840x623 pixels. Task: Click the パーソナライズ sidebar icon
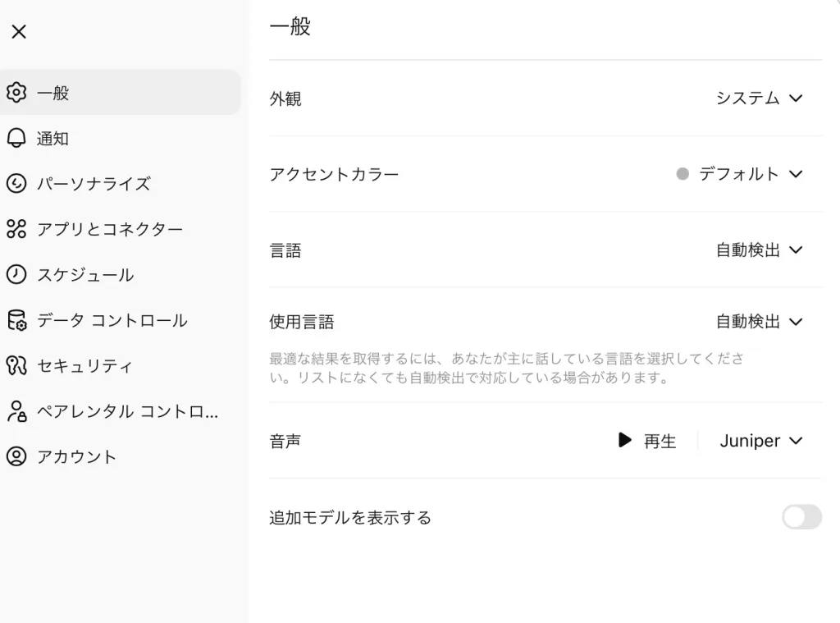[x=16, y=184]
